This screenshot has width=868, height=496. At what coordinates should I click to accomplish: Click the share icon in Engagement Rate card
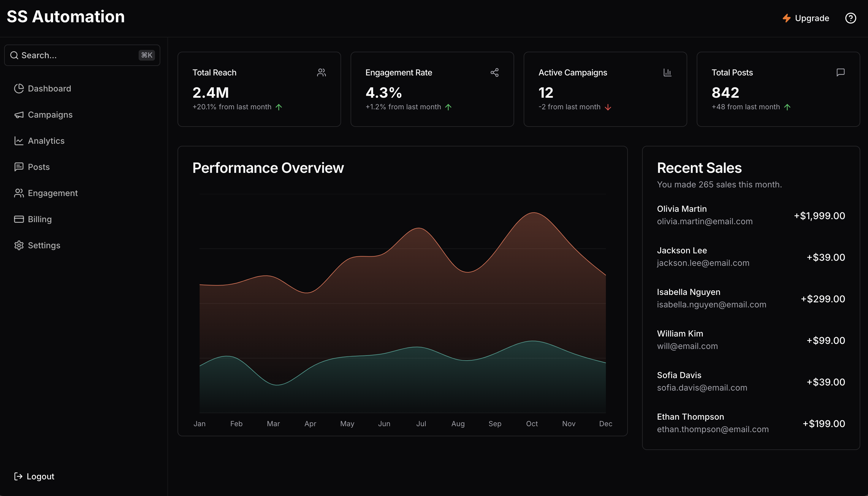point(494,72)
